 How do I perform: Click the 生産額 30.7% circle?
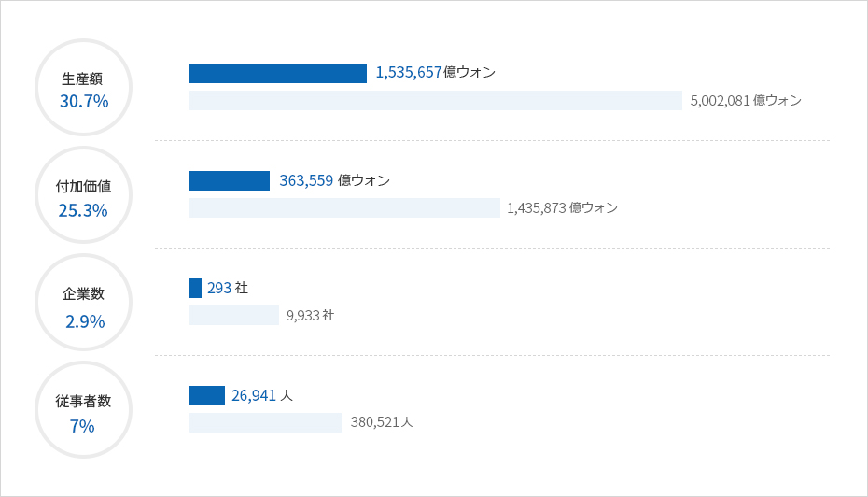click(x=84, y=88)
